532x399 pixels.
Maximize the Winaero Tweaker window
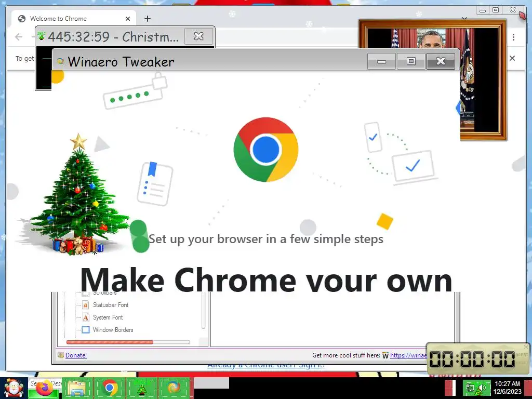point(411,61)
